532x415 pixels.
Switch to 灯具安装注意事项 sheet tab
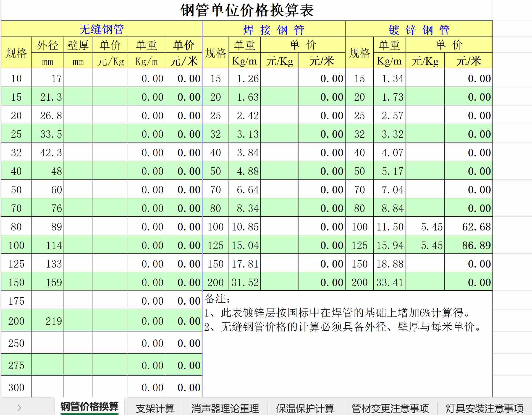484,408
